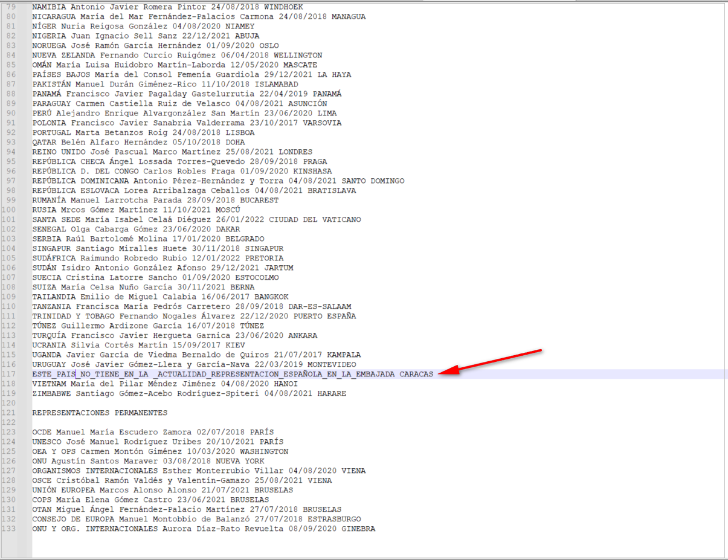The width and height of the screenshot is (728, 560).
Task: Click line number 117 in the gutter
Action: 10,374
